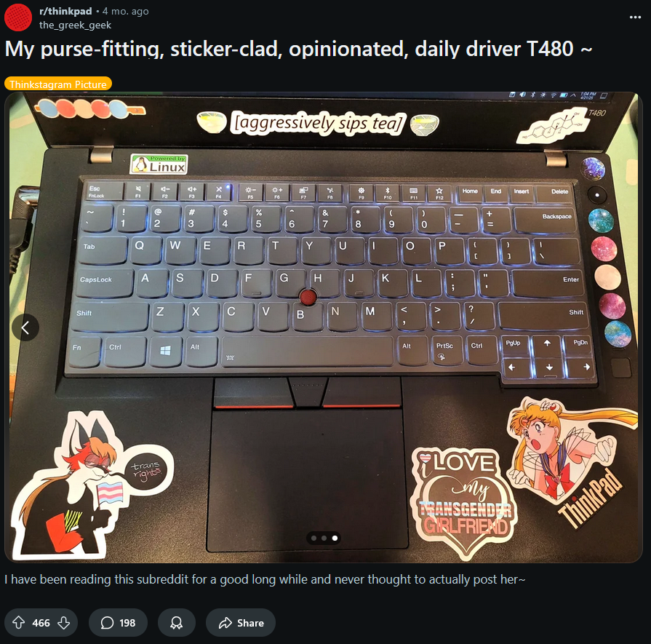Open the three-dot post options menu
This screenshot has width=651, height=644.
coord(635,17)
